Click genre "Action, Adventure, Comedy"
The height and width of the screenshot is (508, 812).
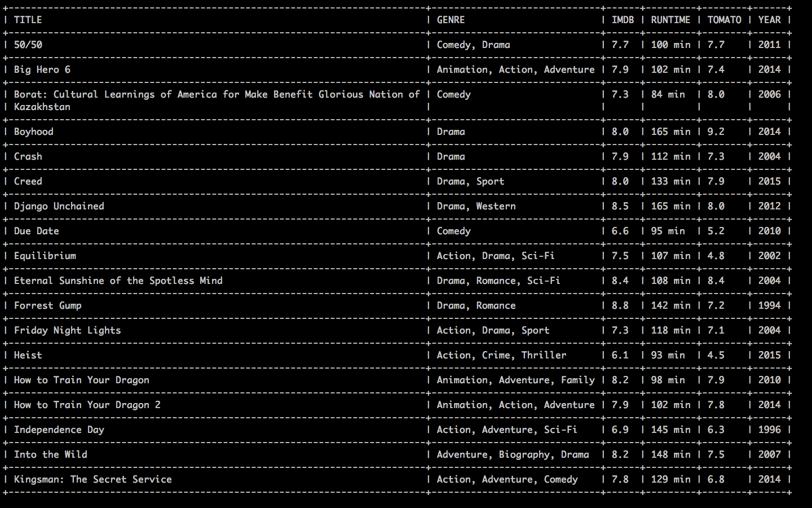click(x=507, y=479)
